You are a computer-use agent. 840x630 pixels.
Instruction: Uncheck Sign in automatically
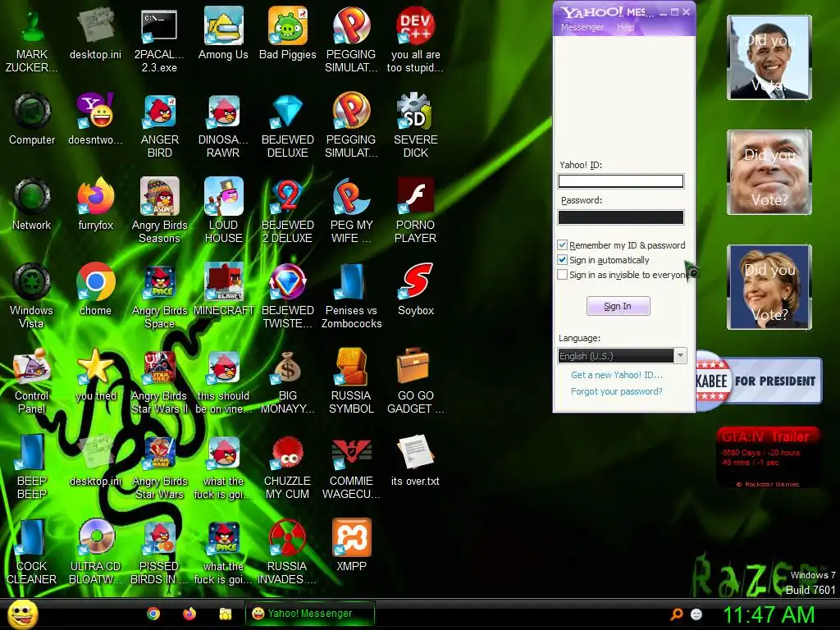click(x=562, y=260)
